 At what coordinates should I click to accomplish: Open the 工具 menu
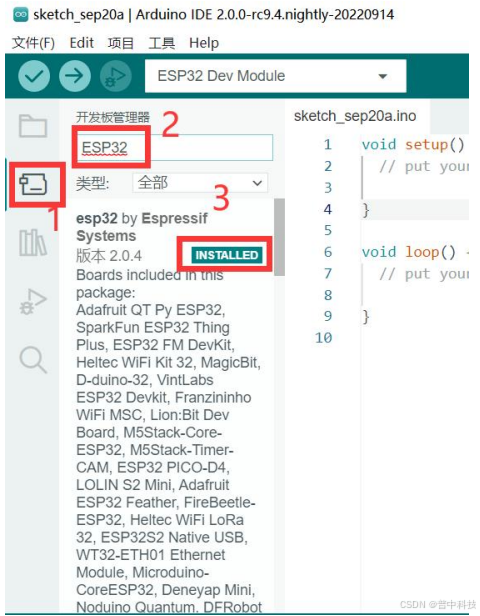coord(161,43)
